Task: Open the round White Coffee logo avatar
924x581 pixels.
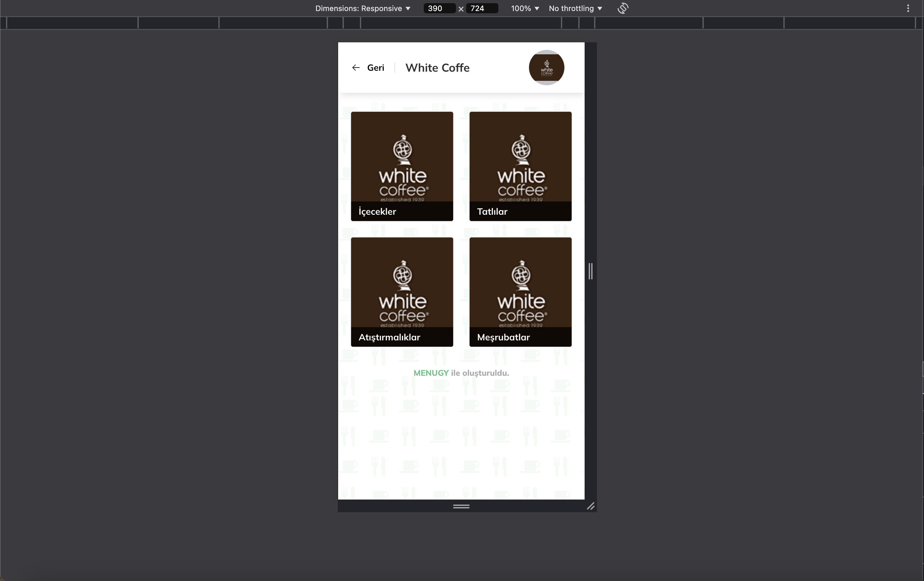Action: 546,68
